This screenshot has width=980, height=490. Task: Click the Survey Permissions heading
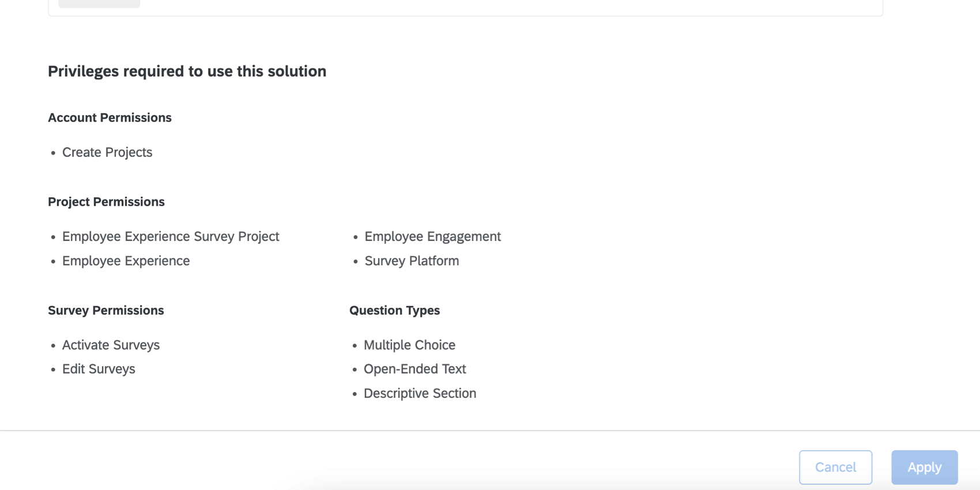click(x=105, y=310)
